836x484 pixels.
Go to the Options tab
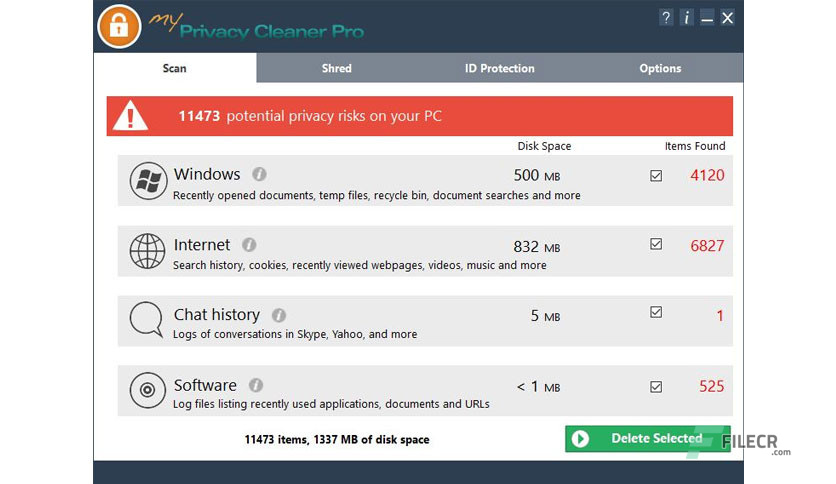(x=660, y=68)
